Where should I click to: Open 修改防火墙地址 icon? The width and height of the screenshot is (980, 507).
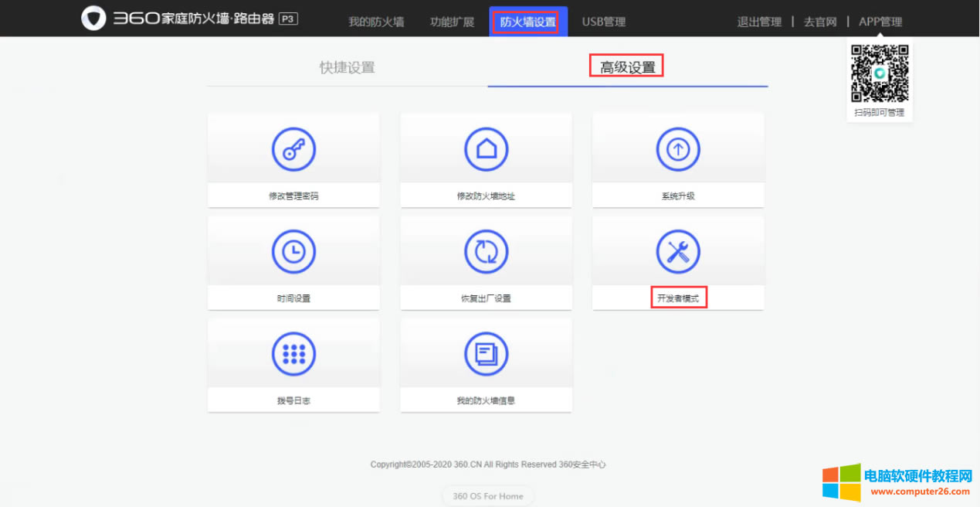point(486,149)
